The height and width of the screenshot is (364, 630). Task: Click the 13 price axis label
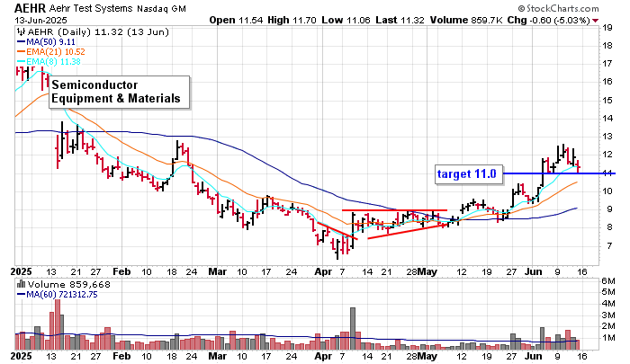[x=607, y=137]
